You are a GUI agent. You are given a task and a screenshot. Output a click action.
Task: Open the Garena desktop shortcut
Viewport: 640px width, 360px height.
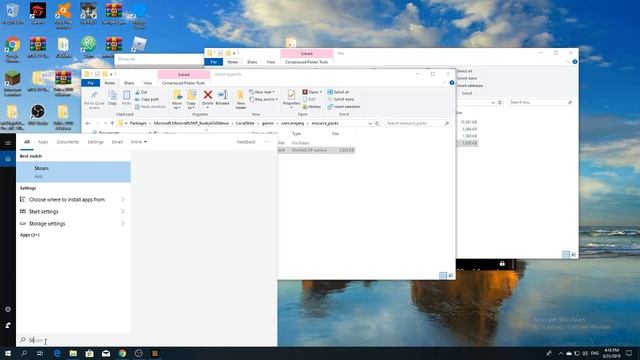[38, 14]
